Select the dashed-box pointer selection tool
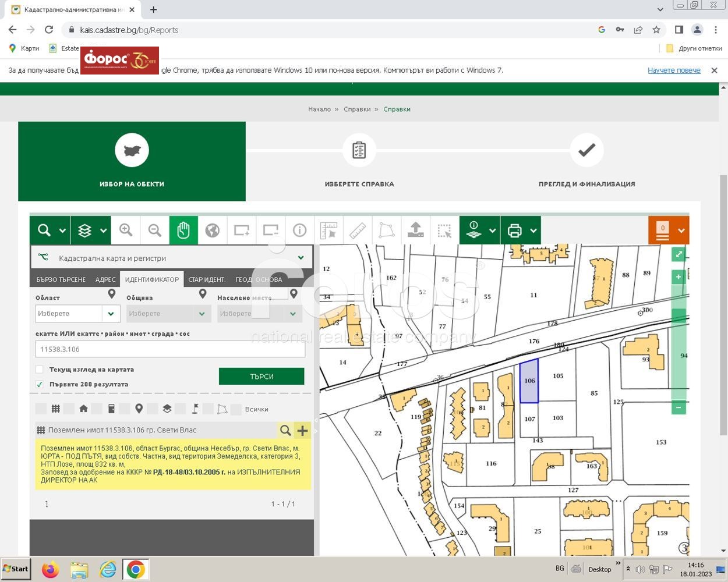The width and height of the screenshot is (728, 582). pyautogui.click(x=444, y=230)
